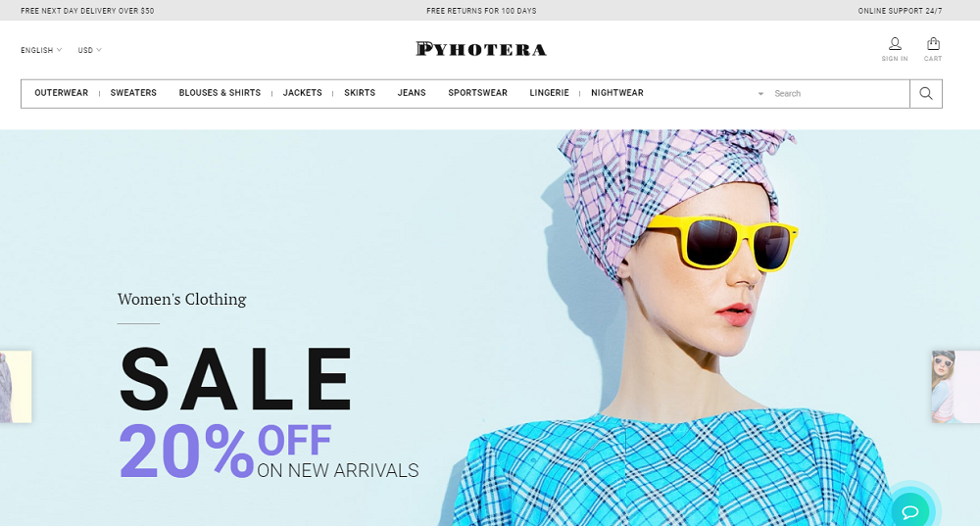The image size is (980, 526).
Task: Click the Pyhotera logo
Action: click(x=481, y=49)
